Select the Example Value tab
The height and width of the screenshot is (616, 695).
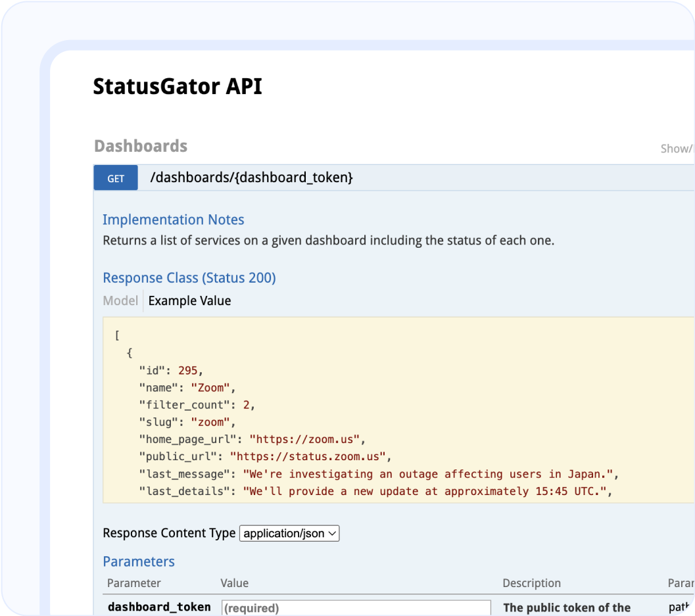(189, 300)
